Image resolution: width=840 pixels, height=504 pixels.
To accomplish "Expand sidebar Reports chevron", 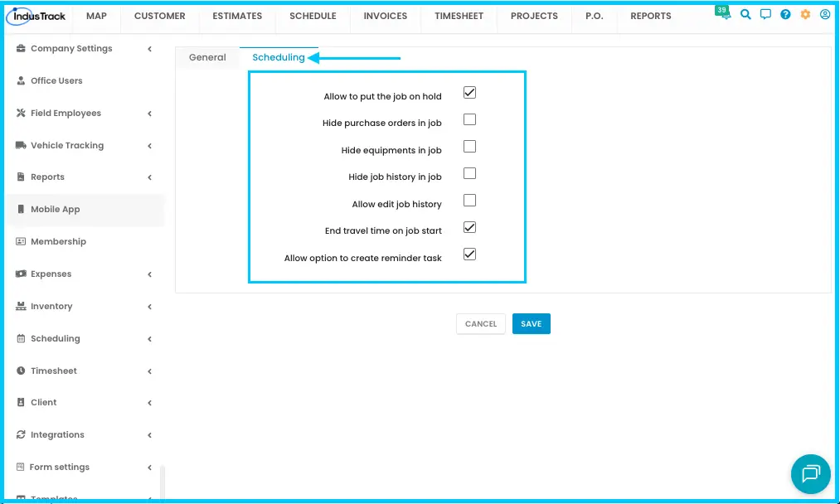I will [150, 177].
